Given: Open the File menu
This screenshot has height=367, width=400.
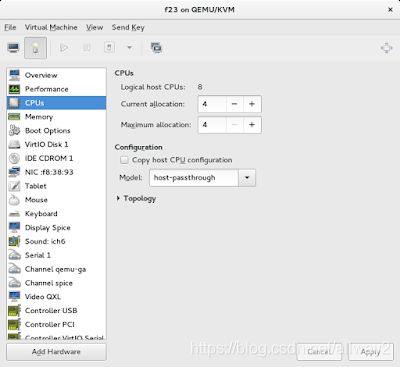Looking at the screenshot, I should pyautogui.click(x=10, y=27).
